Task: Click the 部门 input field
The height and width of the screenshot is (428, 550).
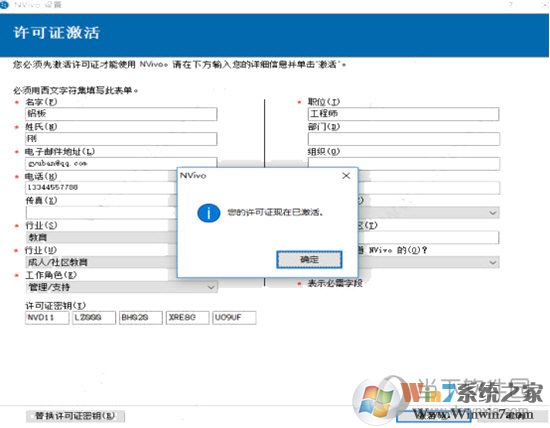Action: pos(403,139)
